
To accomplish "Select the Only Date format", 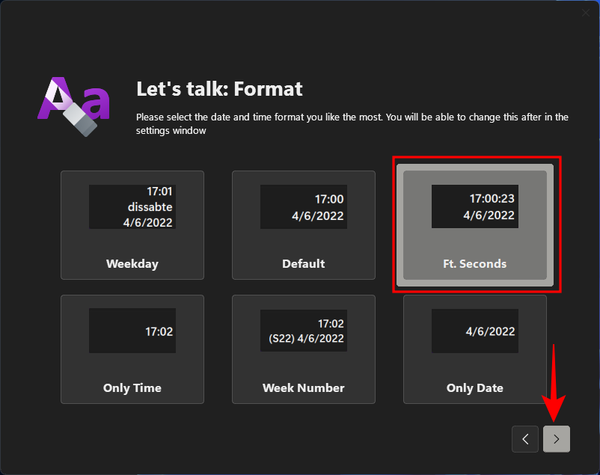I will click(x=475, y=349).
